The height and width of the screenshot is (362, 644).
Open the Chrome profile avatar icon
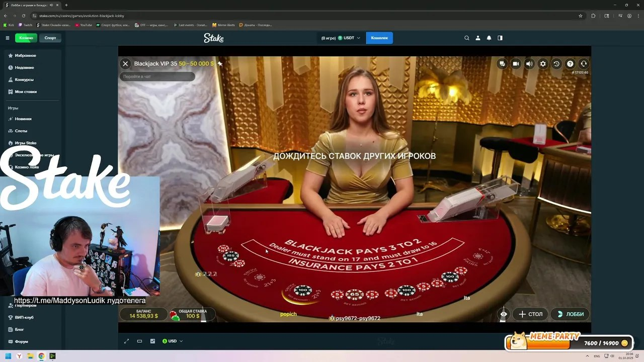[x=629, y=16]
